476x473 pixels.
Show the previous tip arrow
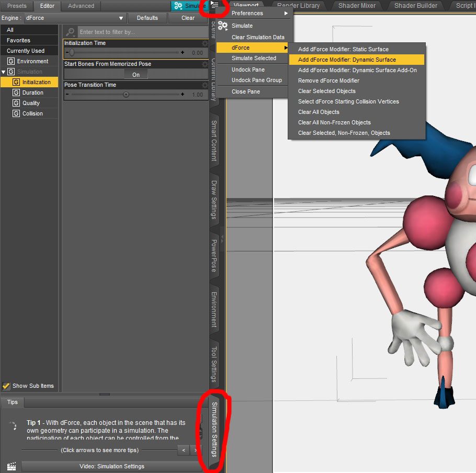coord(184,450)
